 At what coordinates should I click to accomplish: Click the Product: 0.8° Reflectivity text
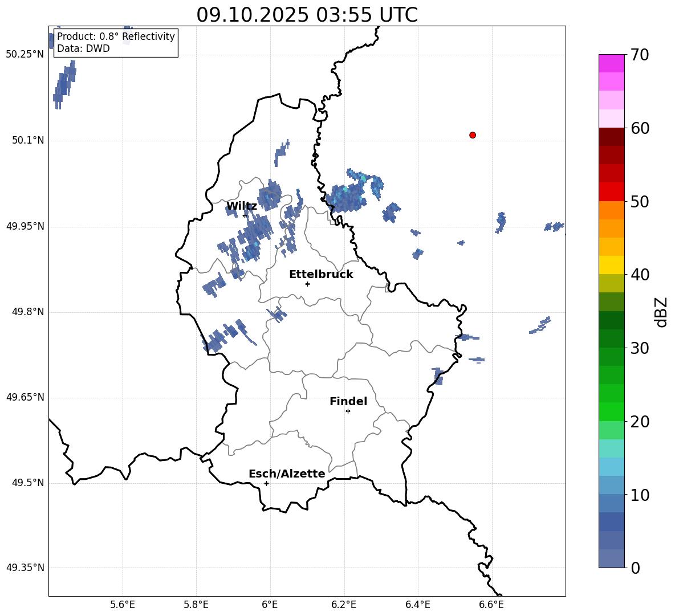point(116,36)
